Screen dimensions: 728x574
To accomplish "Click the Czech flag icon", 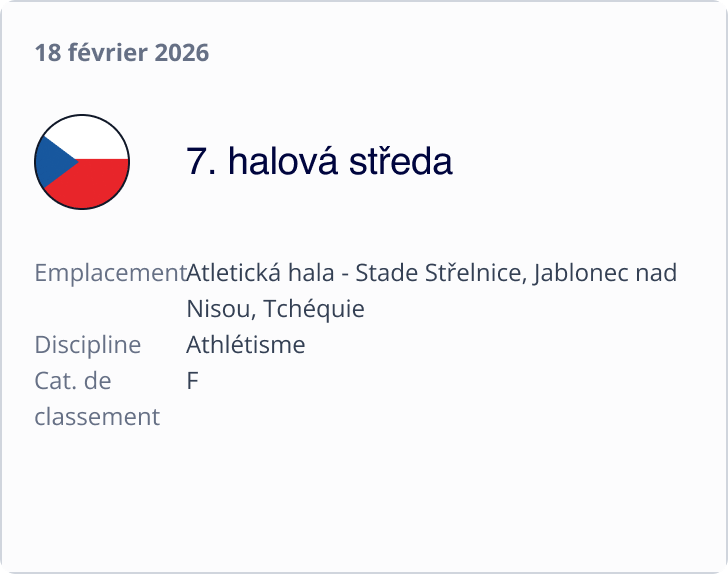I will click(82, 162).
